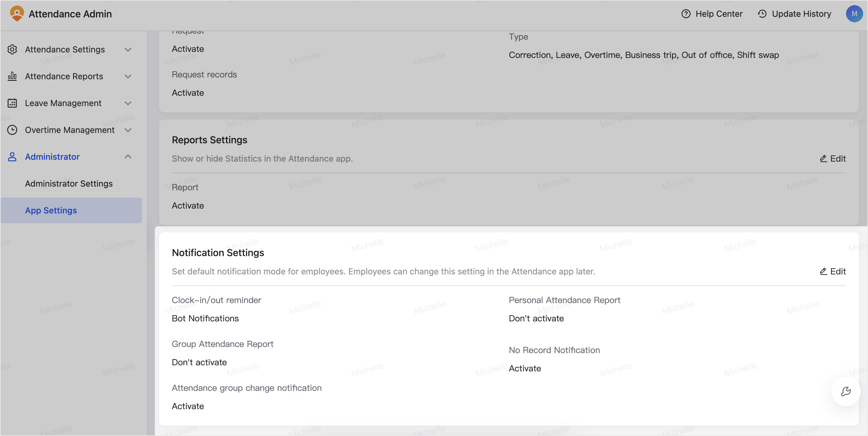Viewport: 868px width, 436px height.
Task: Click Edit for Notification Settings
Action: [x=833, y=271]
